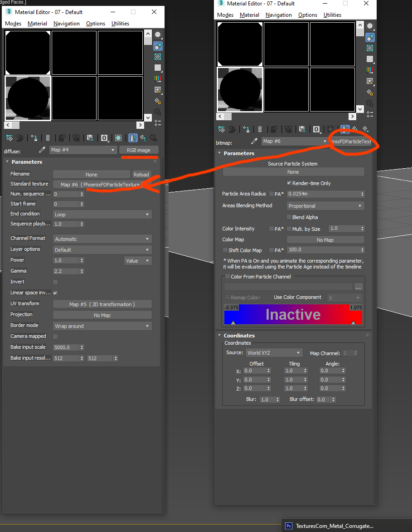Open Channel Format Automatic dropdown
412x532 pixels.
coord(102,239)
